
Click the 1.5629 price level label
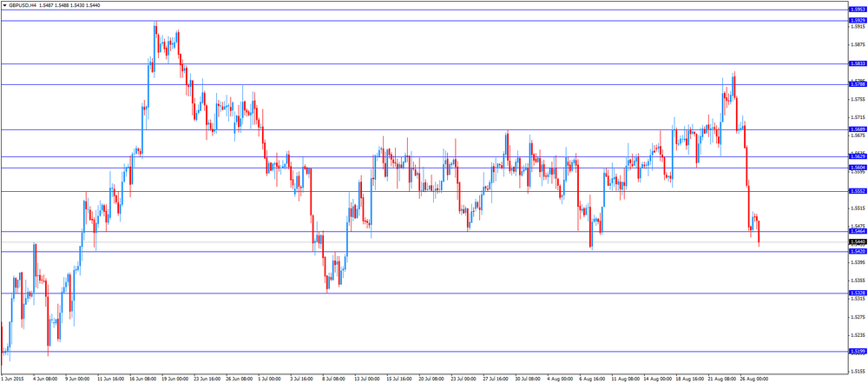857,157
